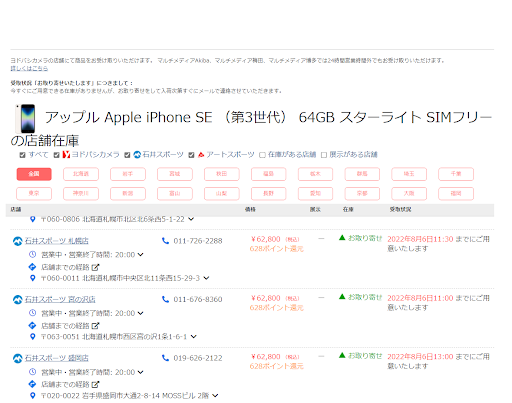Image resolution: width=512 pixels, height=403 pixels.
Task: Click phone icon next to 011-676-8360
Action: tap(165, 299)
